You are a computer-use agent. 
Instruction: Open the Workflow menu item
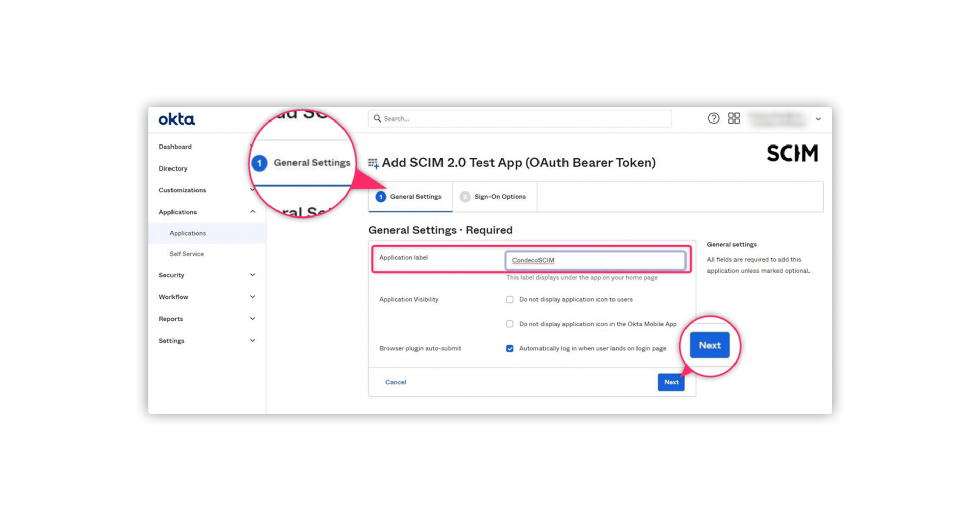click(x=173, y=297)
